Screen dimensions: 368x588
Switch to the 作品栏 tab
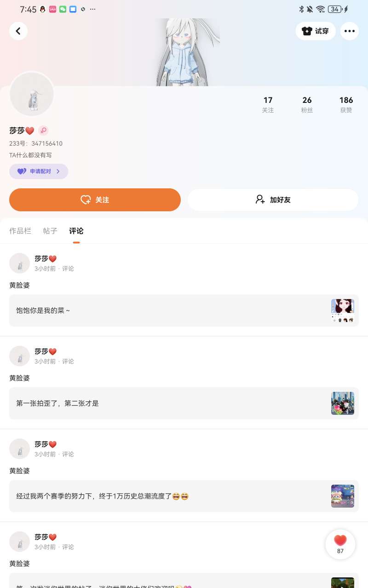(20, 231)
